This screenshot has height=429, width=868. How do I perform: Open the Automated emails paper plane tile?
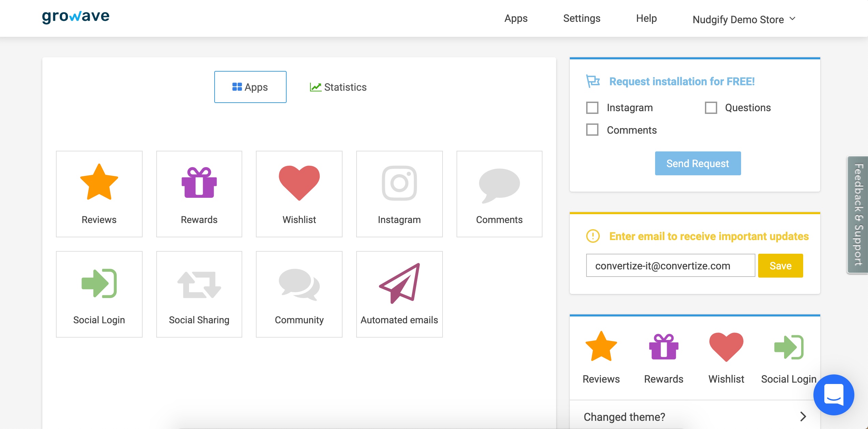(399, 294)
